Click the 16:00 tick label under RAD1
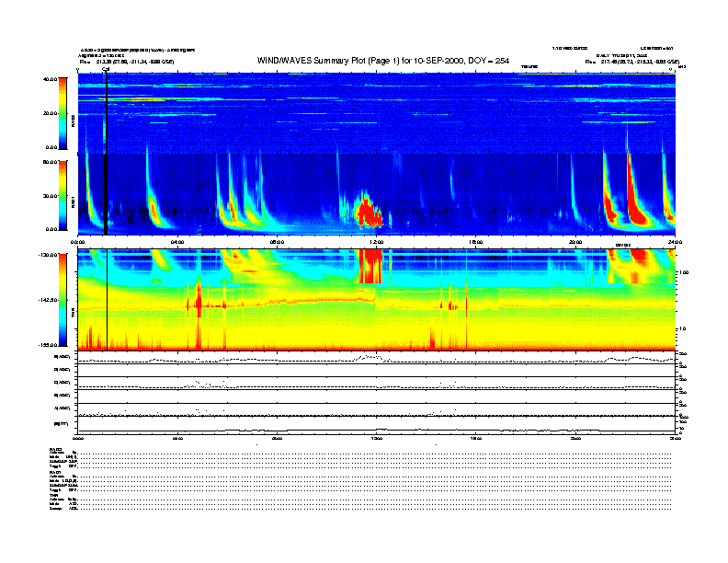This screenshot has height=563, width=728. 476,242
